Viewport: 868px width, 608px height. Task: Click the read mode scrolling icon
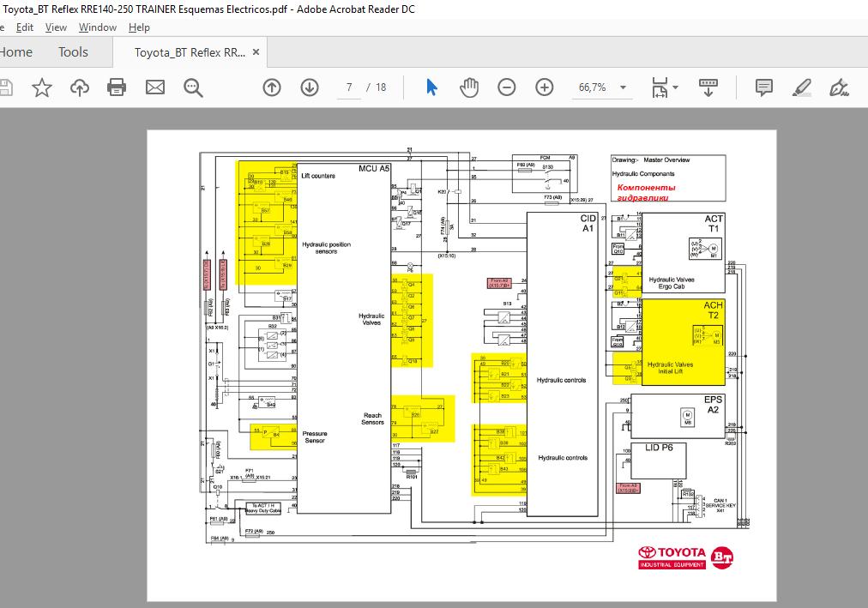coord(708,87)
